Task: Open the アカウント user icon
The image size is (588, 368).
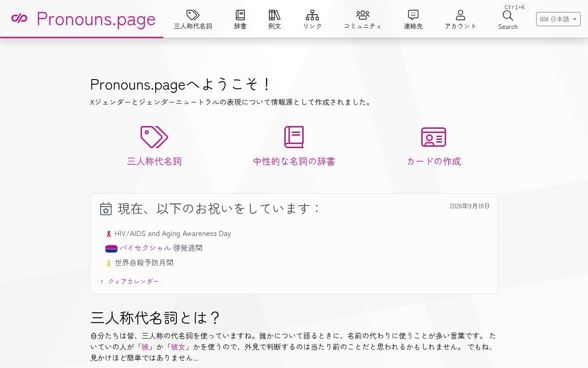Action: [461, 15]
